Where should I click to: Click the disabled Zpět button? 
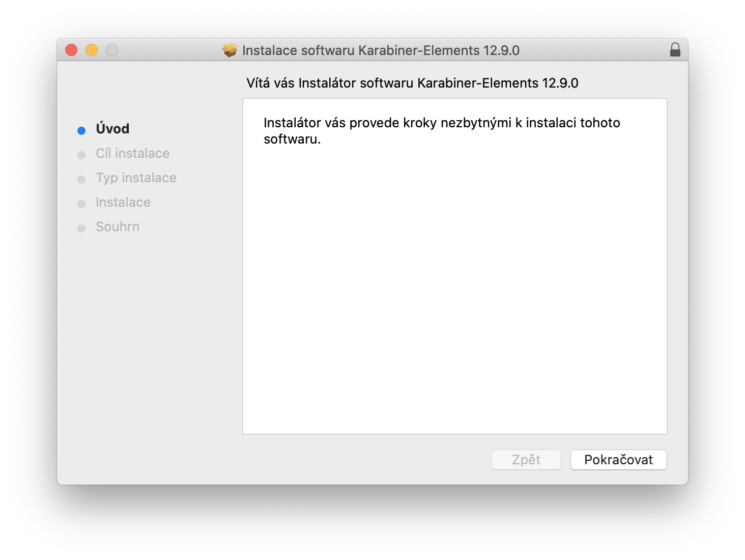pyautogui.click(x=526, y=460)
